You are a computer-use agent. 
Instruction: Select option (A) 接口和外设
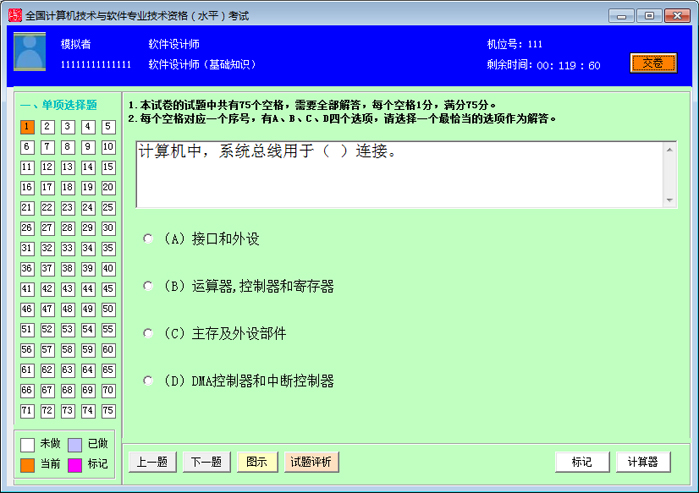(148, 239)
